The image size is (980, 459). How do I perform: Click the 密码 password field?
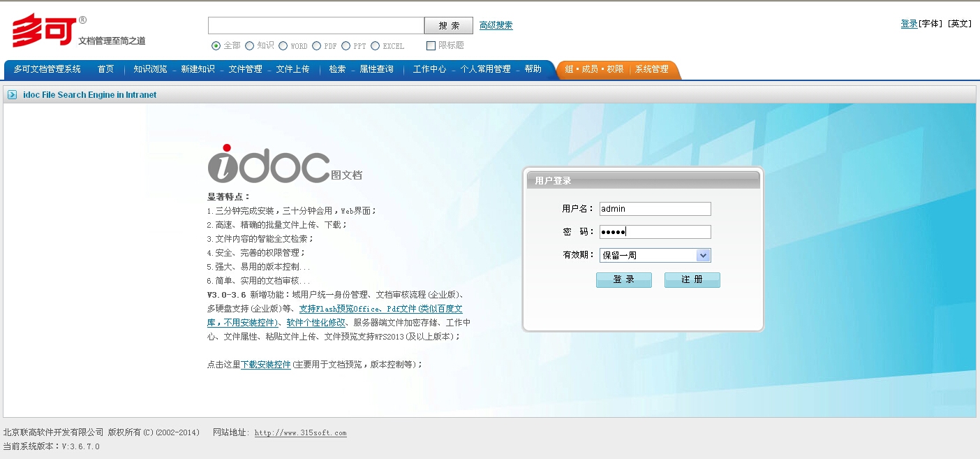pyautogui.click(x=655, y=232)
